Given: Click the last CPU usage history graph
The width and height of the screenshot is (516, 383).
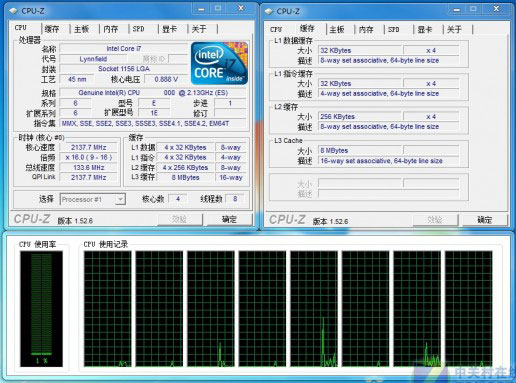Looking at the screenshot, I should [x=469, y=309].
